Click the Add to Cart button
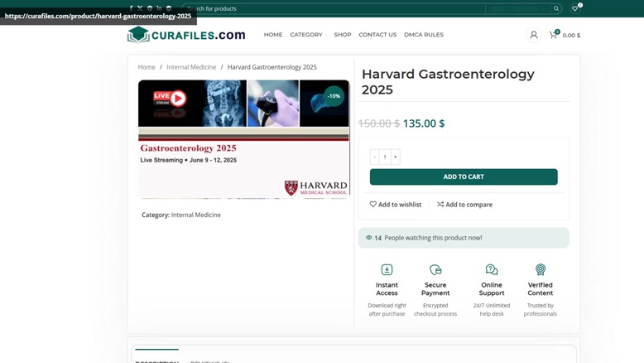This screenshot has width=644, height=363. click(464, 177)
